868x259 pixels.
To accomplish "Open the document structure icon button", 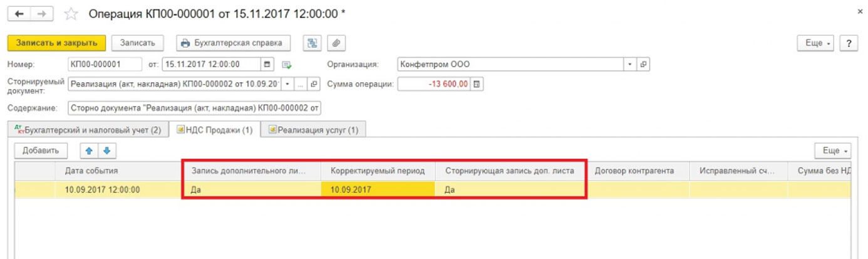I will [x=312, y=43].
